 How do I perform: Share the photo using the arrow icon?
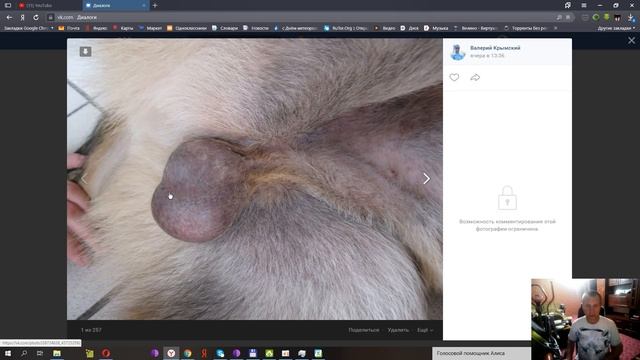tap(475, 77)
